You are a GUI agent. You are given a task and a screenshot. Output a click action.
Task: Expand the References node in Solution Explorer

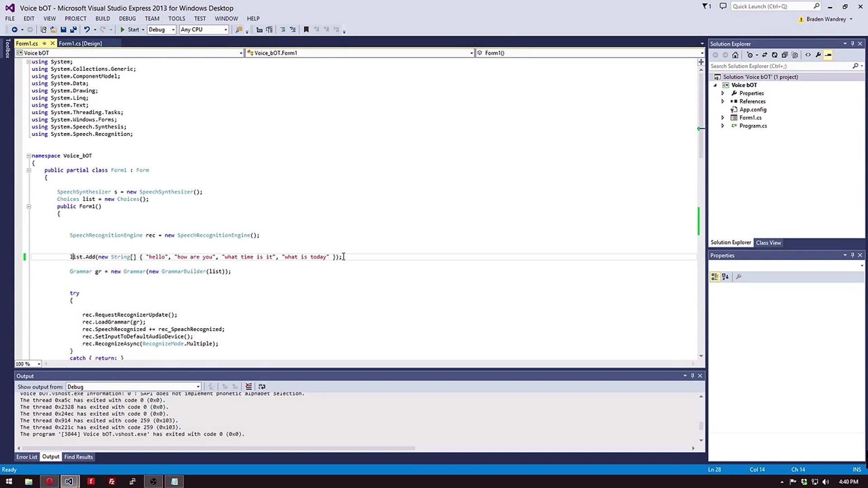[x=722, y=101]
